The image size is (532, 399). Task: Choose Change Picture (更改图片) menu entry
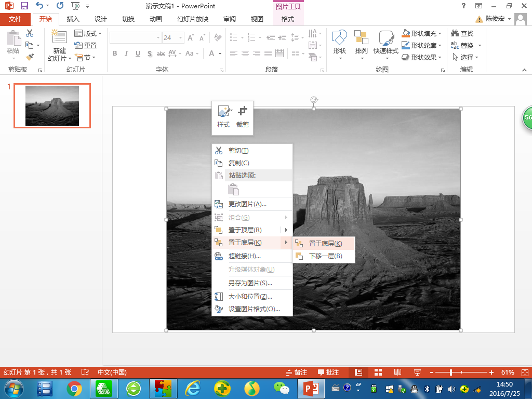coord(252,204)
